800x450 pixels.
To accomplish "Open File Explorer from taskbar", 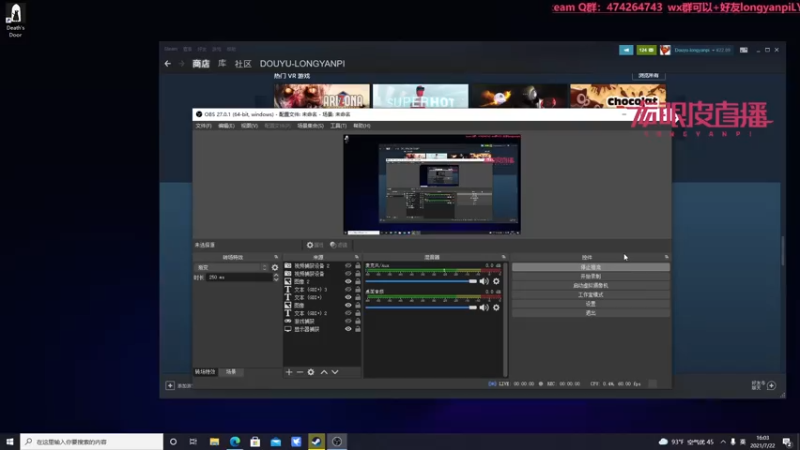I will click(x=214, y=441).
